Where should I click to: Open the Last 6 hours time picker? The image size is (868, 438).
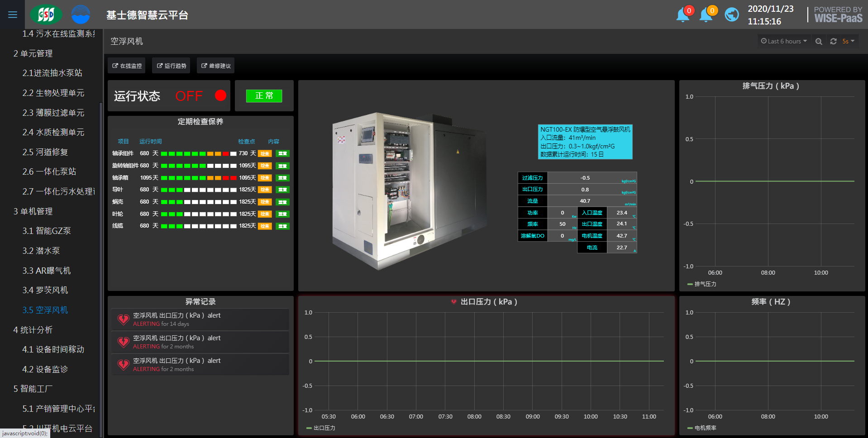pos(784,41)
